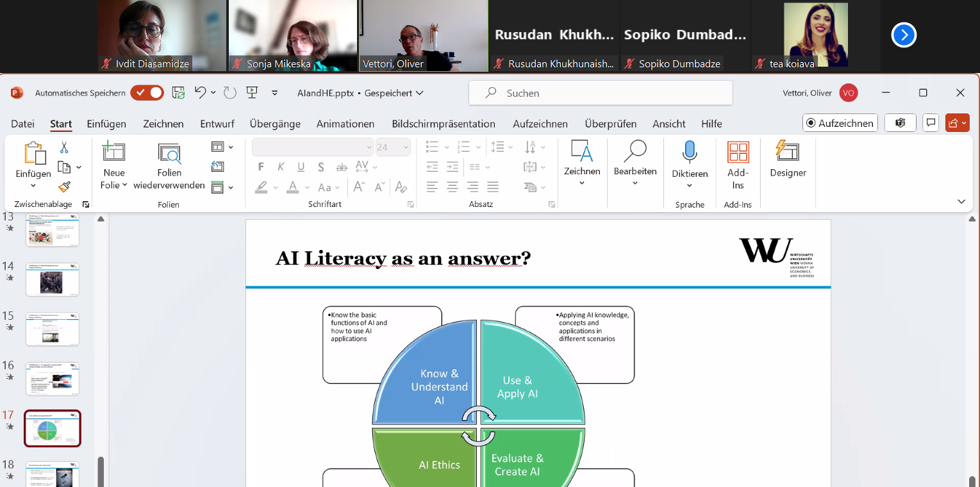The height and width of the screenshot is (487, 980).
Task: Click the Designer icon in ribbon
Action: coord(787,152)
